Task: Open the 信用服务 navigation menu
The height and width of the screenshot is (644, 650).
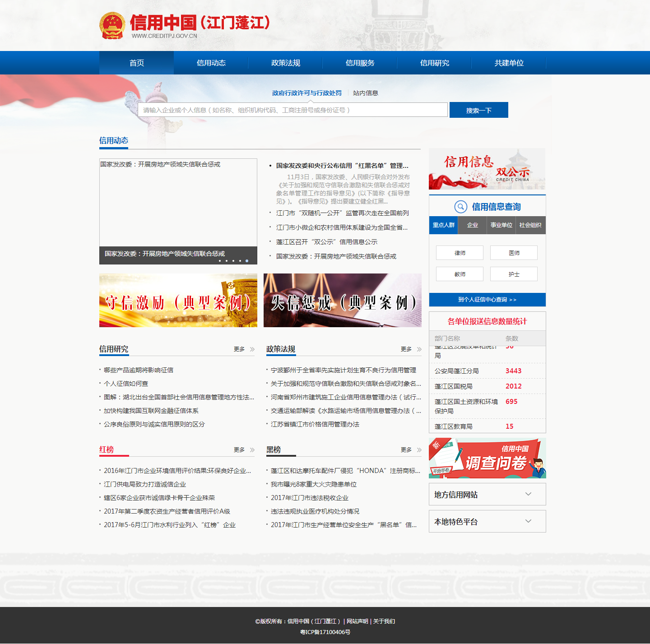Action: (x=360, y=63)
